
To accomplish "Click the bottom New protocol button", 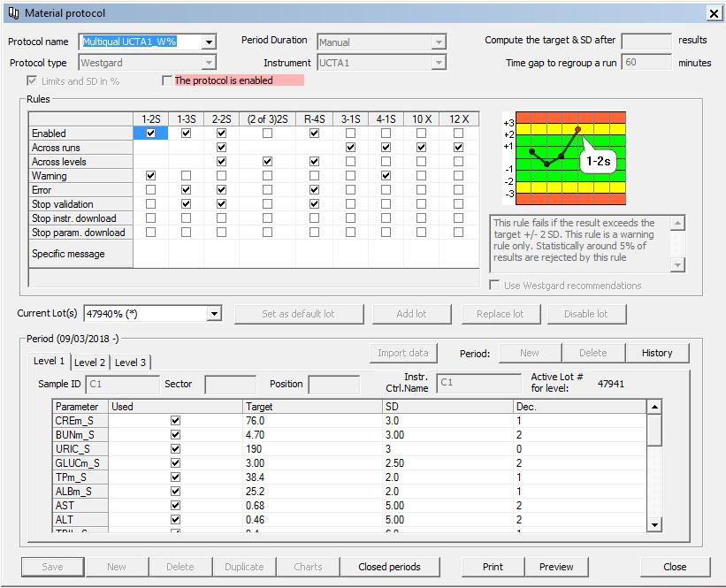I will [x=116, y=567].
